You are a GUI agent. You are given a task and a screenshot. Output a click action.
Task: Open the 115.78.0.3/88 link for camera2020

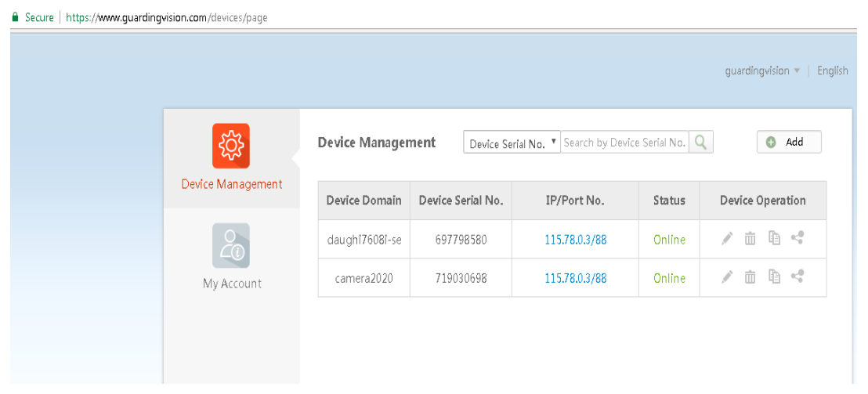tap(575, 278)
